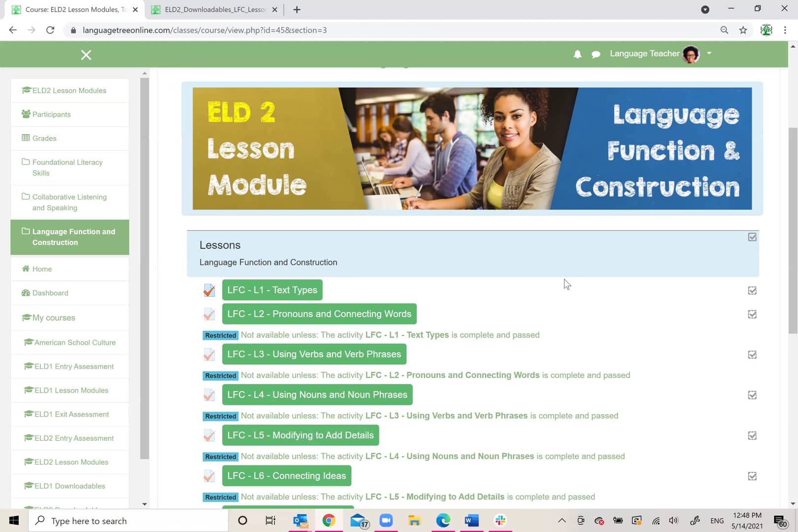Open LFC - L5 - Modifying to Add Details

[x=300, y=435]
